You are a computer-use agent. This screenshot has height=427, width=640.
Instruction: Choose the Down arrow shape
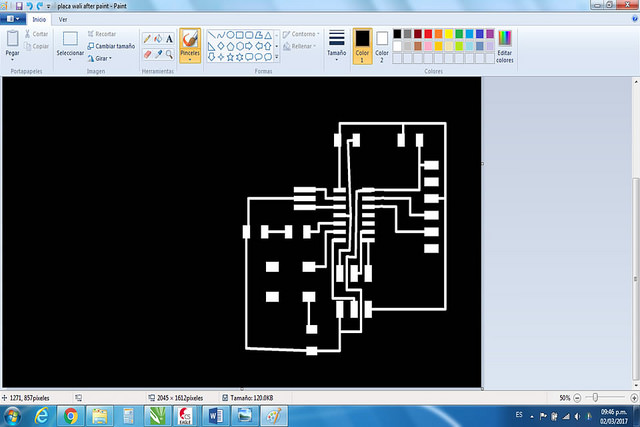pos(211,57)
